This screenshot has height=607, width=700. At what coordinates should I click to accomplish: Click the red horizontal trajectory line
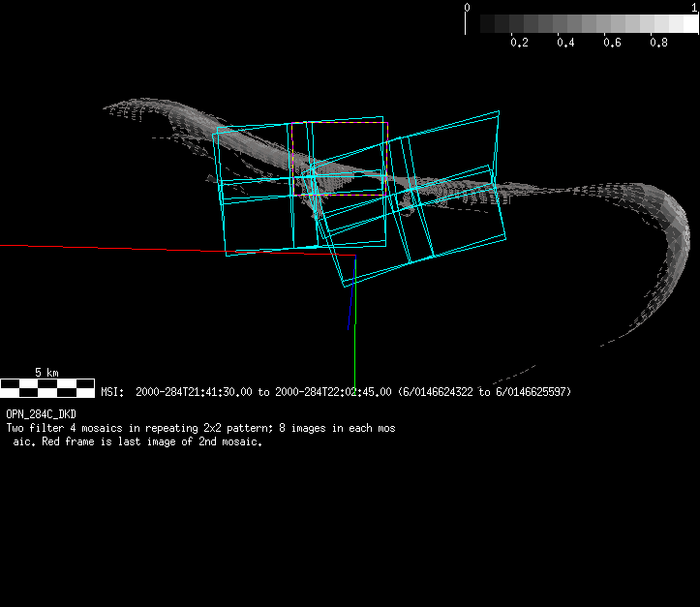tap(178, 250)
